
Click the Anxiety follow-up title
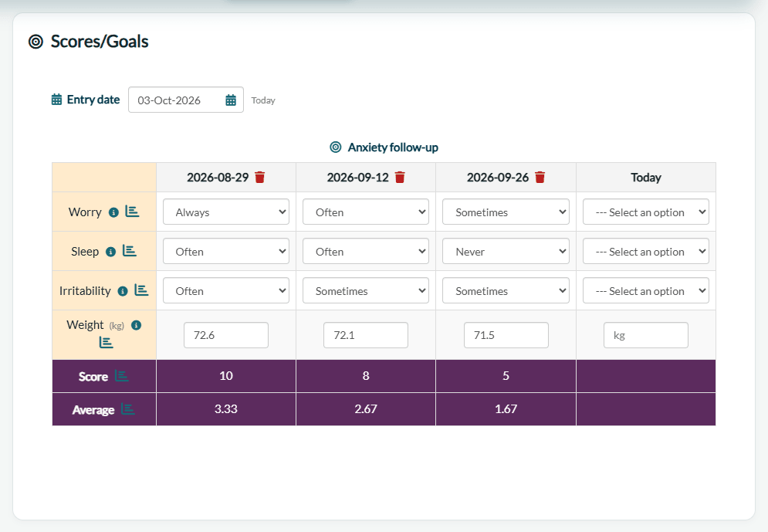pyautogui.click(x=393, y=147)
